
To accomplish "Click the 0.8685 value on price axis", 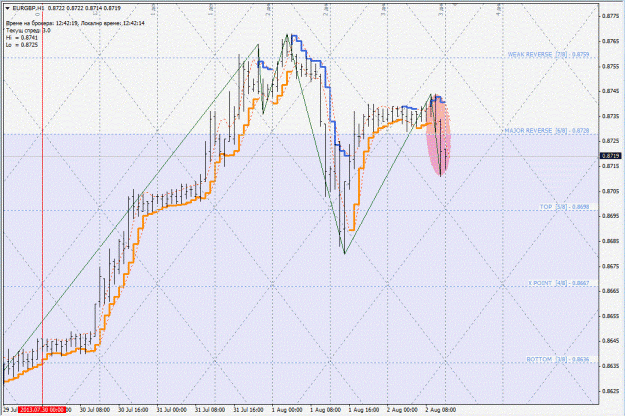I will pyautogui.click(x=611, y=241).
